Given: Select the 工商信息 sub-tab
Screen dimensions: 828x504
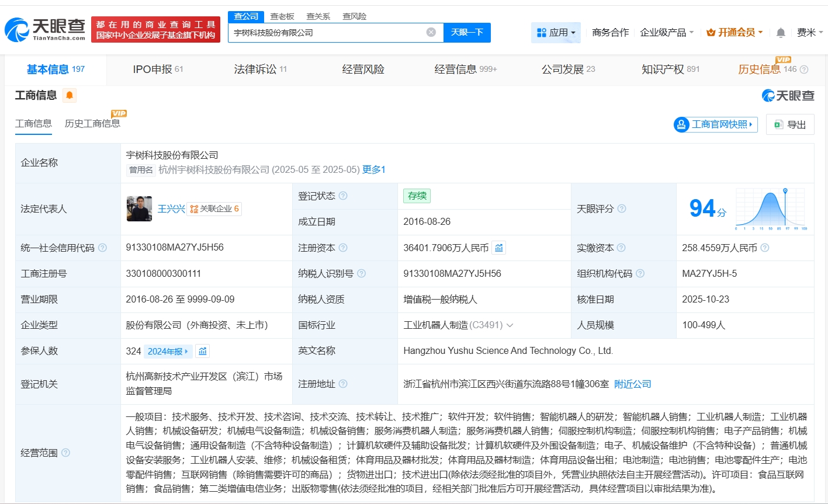Looking at the screenshot, I should pos(33,123).
